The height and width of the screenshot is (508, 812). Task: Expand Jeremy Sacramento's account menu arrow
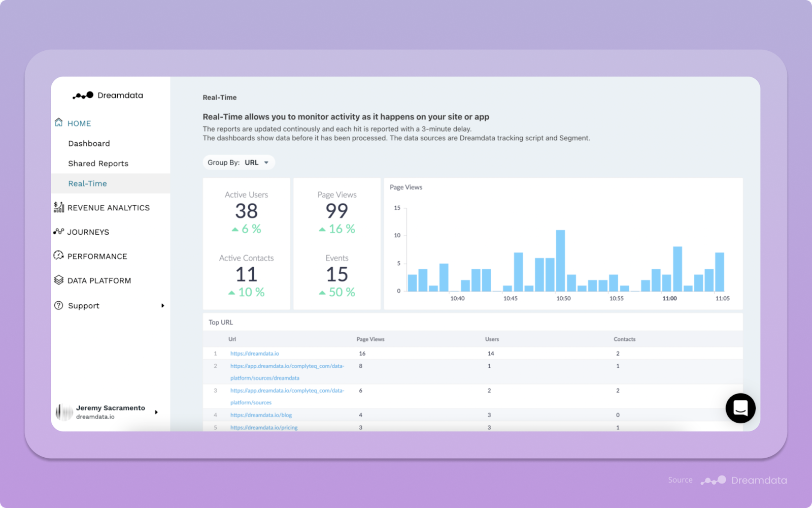(156, 412)
